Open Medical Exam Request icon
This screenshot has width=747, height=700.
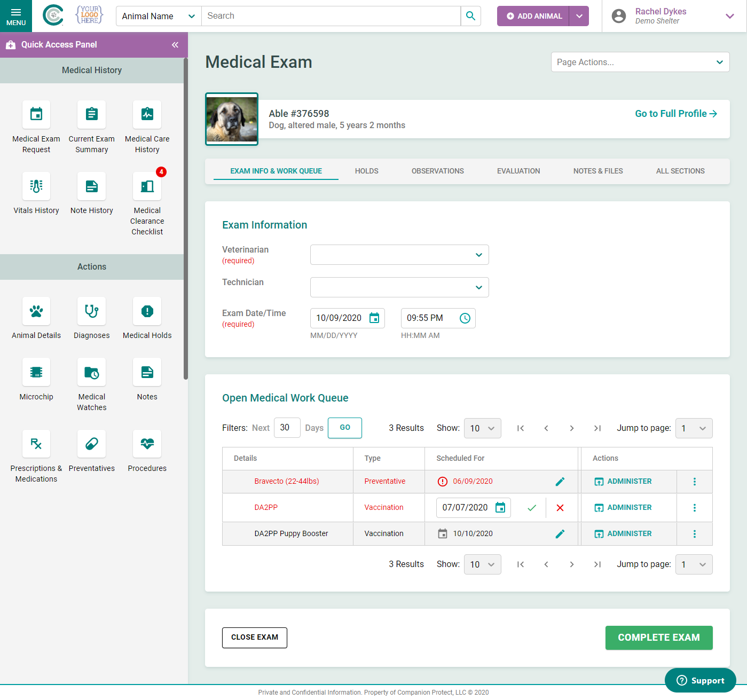36,114
